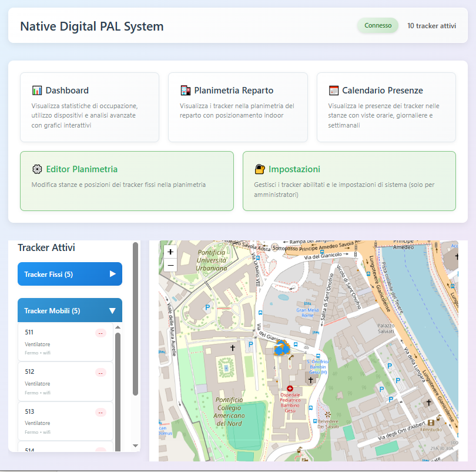This screenshot has height=472, width=476.
Task: Open the Impostazioni card
Action: pos(349,181)
